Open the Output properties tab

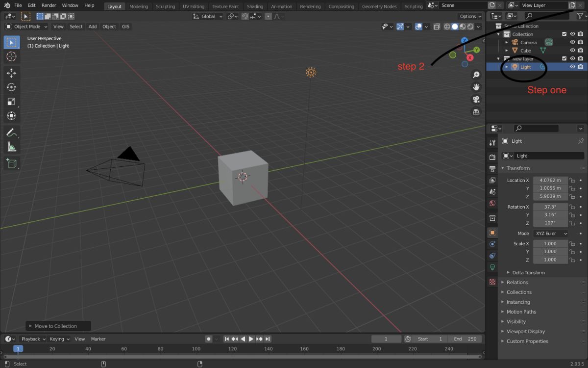coord(492,168)
